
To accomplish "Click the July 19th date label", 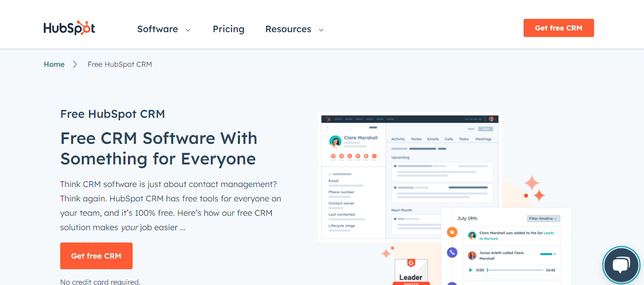I will click(467, 218).
